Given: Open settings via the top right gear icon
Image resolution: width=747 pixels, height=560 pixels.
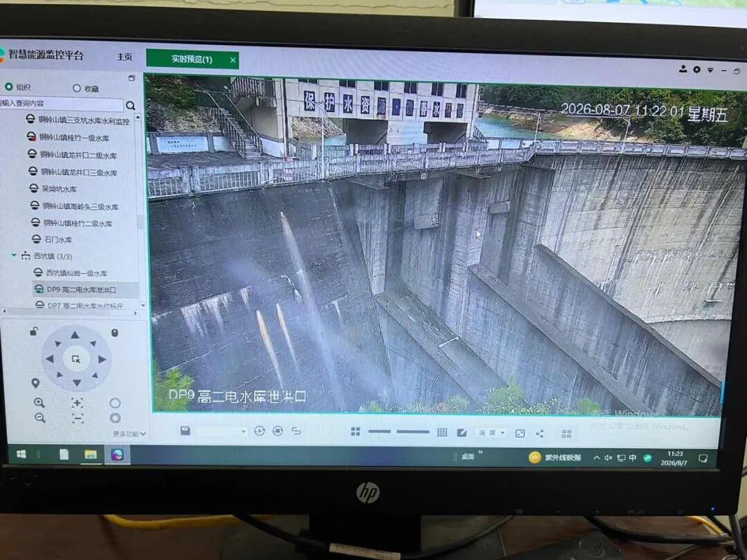Looking at the screenshot, I should [x=697, y=70].
